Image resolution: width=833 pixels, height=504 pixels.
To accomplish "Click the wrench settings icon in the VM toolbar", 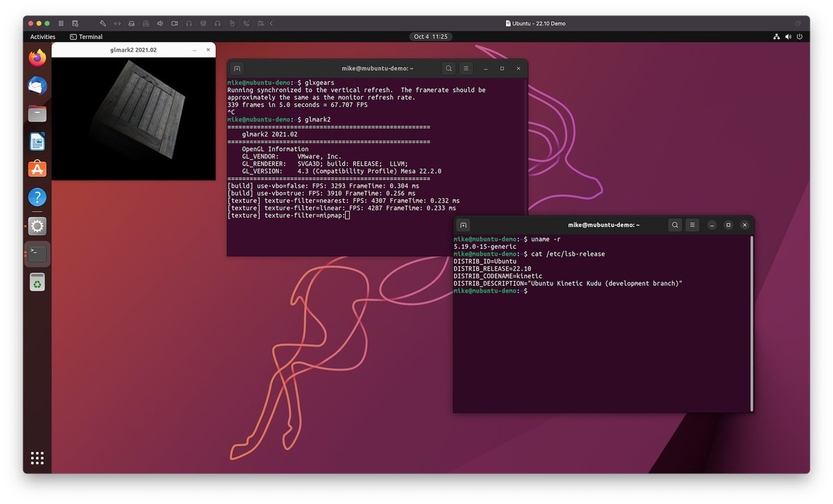I will click(103, 23).
